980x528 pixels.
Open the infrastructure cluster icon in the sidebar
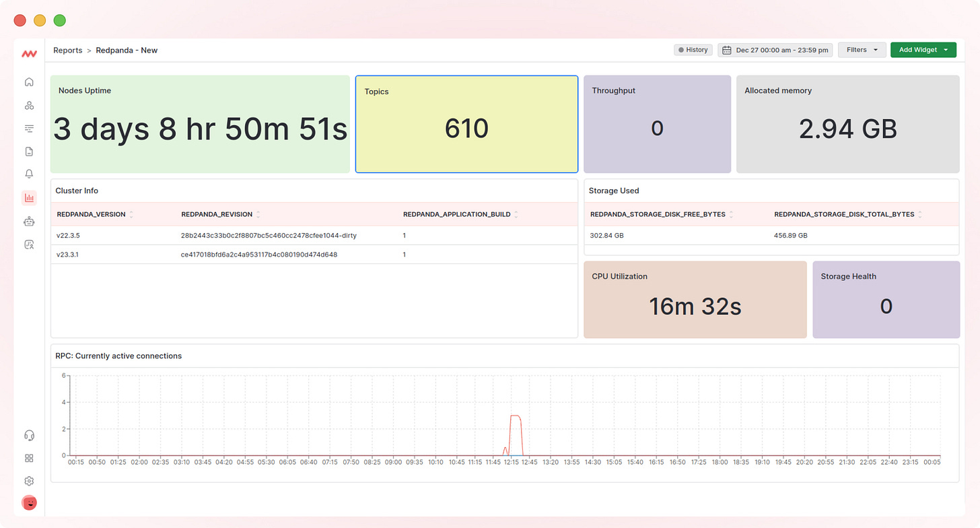point(29,106)
